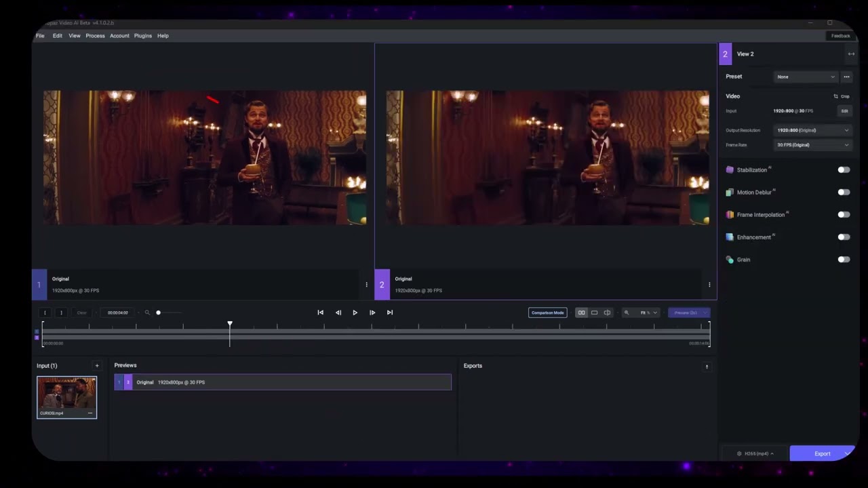Enable the Enhancement toggle

844,237
